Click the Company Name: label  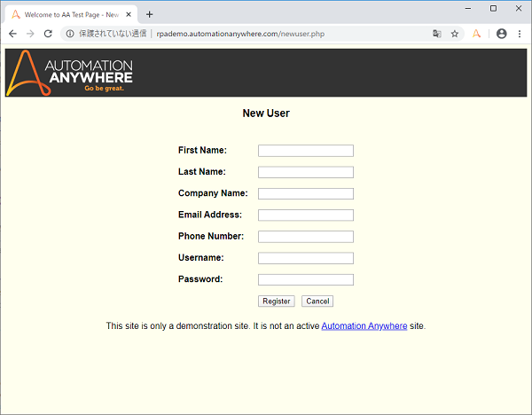pos(213,193)
